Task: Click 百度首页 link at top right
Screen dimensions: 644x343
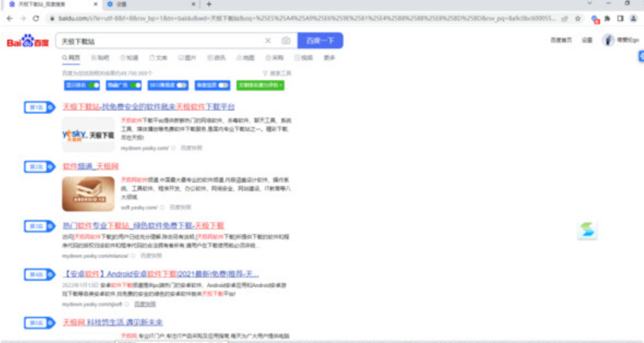Action: [561, 40]
